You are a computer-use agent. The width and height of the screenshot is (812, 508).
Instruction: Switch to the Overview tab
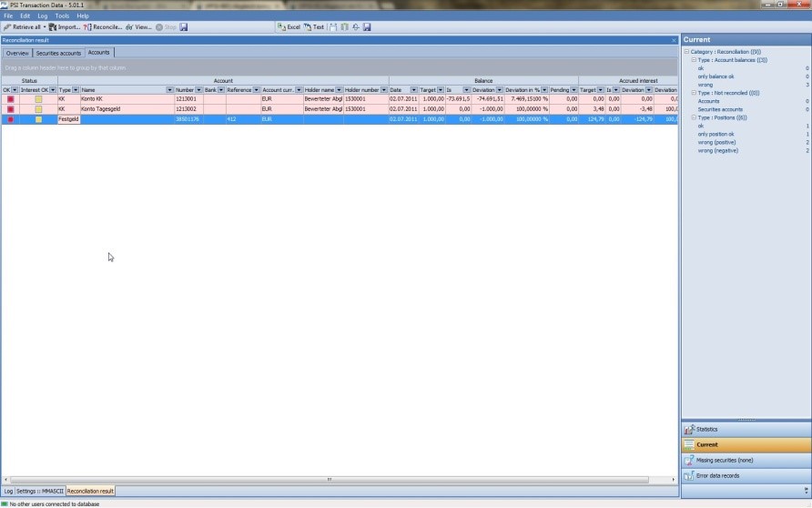(x=17, y=53)
